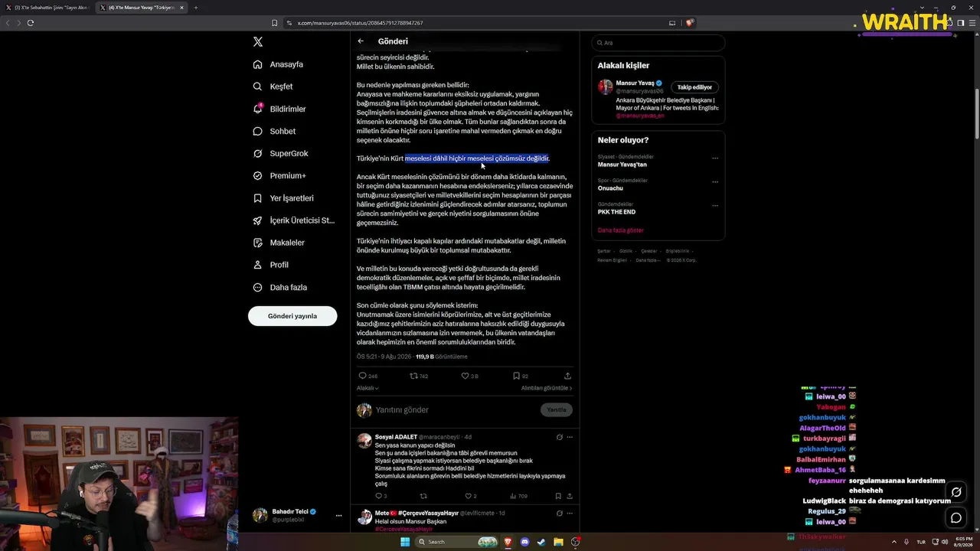
Task: Expand the Alakalı reply sort dropdown
Action: click(x=367, y=388)
